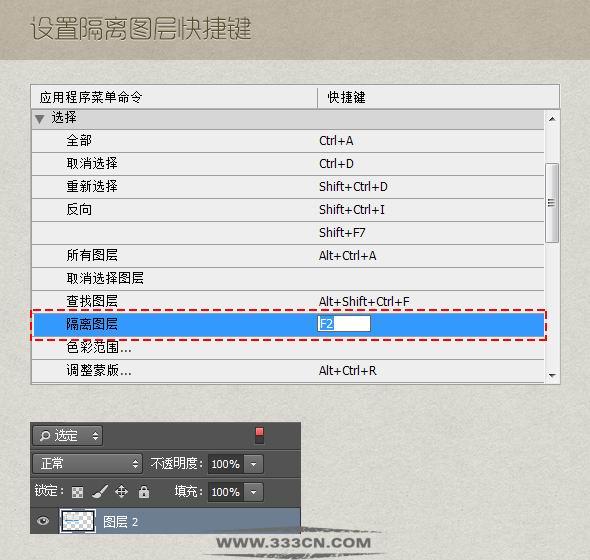Click the scrollbar down arrow
The image size is (590, 560).
tap(552, 376)
